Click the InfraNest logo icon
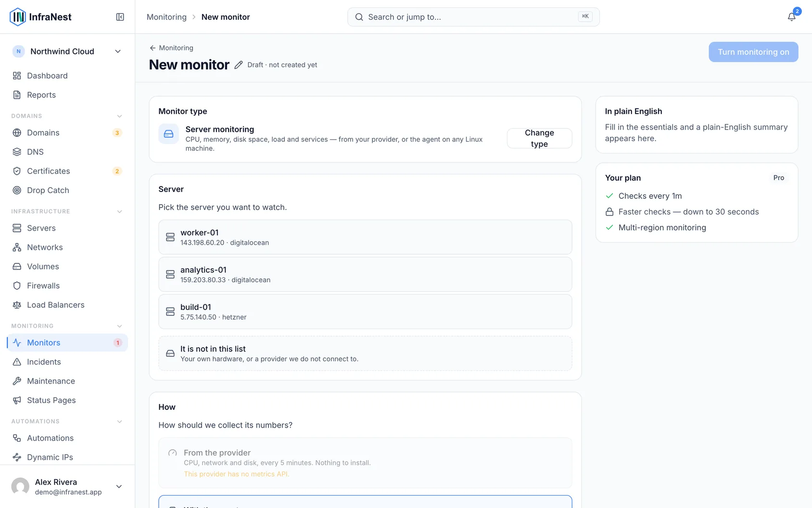This screenshot has height=508, width=812. click(18, 17)
